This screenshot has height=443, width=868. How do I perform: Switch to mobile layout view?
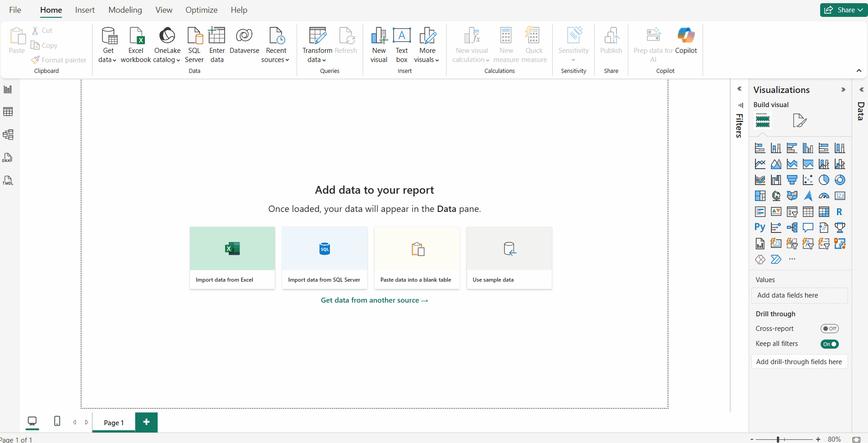pos(56,422)
